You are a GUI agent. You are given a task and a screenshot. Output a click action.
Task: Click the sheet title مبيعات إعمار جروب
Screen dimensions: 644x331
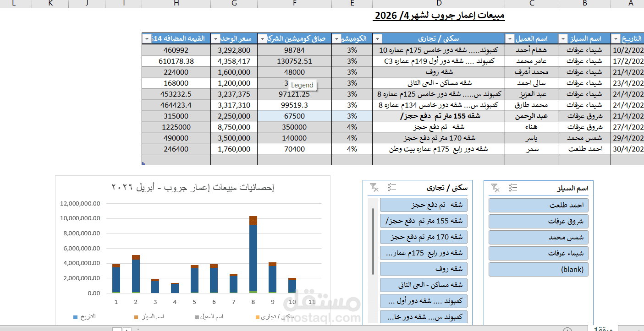pyautogui.click(x=440, y=16)
